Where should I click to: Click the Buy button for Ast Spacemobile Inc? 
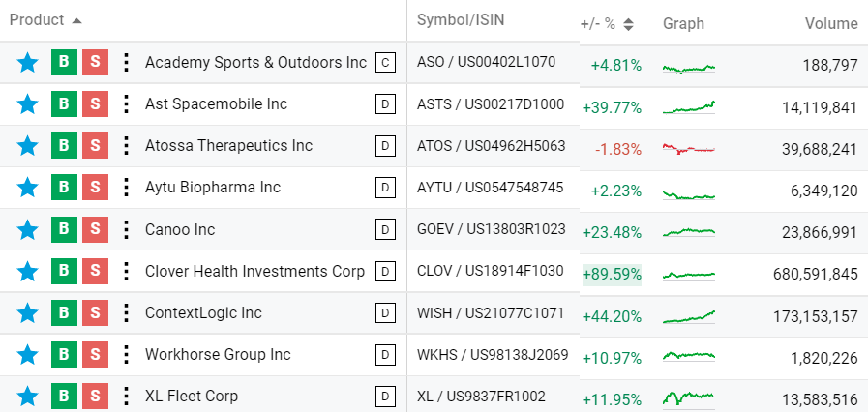click(64, 104)
